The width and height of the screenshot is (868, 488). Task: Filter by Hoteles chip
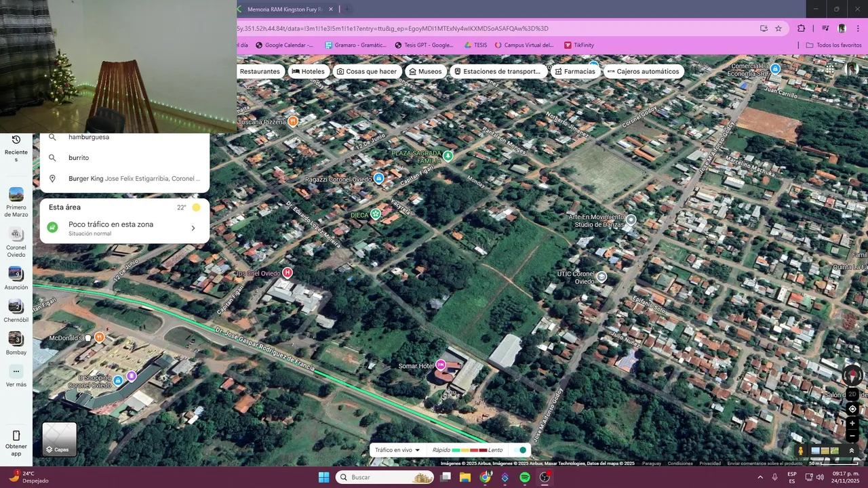(309, 71)
